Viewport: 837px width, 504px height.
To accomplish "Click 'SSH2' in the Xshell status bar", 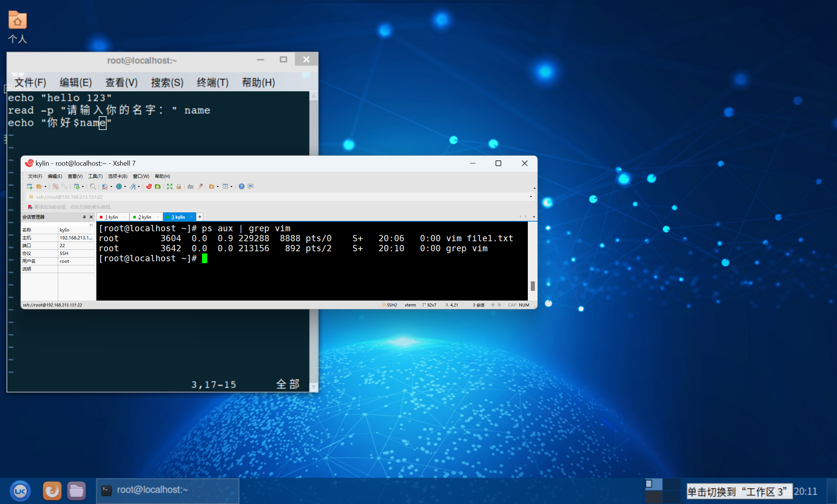I will coord(392,305).
